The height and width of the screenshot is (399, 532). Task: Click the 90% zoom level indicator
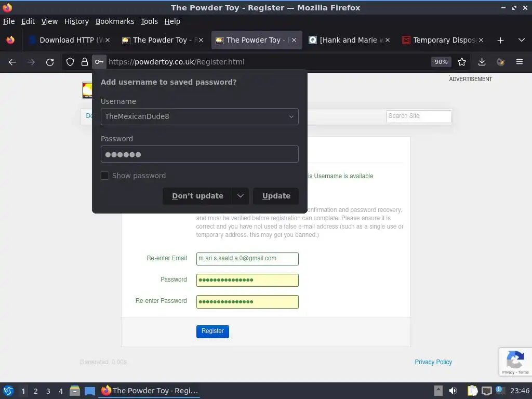click(441, 62)
